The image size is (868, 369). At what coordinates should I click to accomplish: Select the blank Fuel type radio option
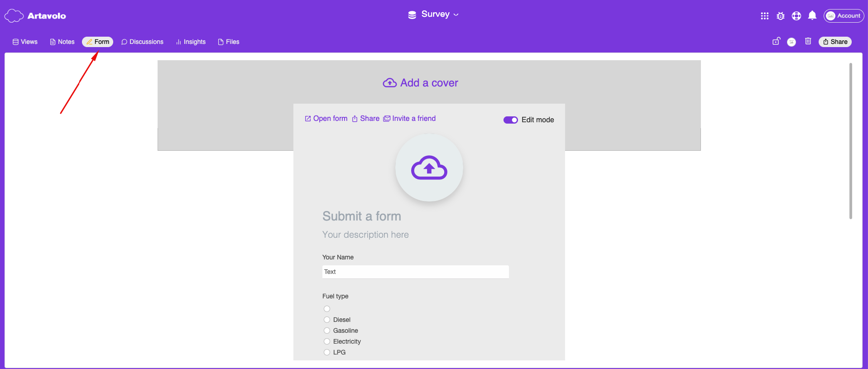pos(327,309)
